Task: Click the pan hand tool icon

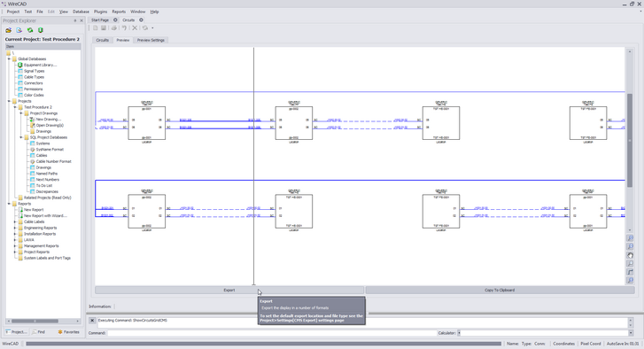Action: click(x=630, y=255)
